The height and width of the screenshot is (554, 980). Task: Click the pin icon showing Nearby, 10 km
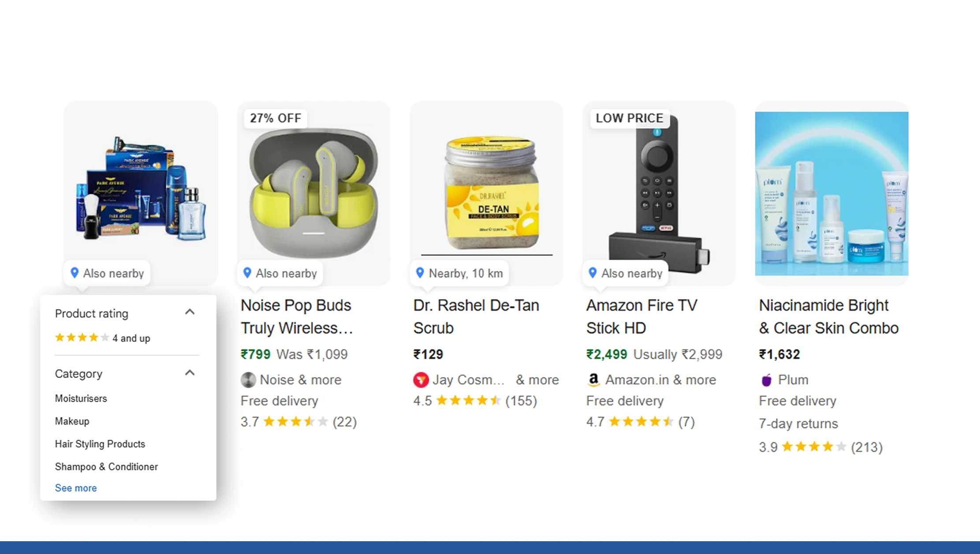click(421, 273)
